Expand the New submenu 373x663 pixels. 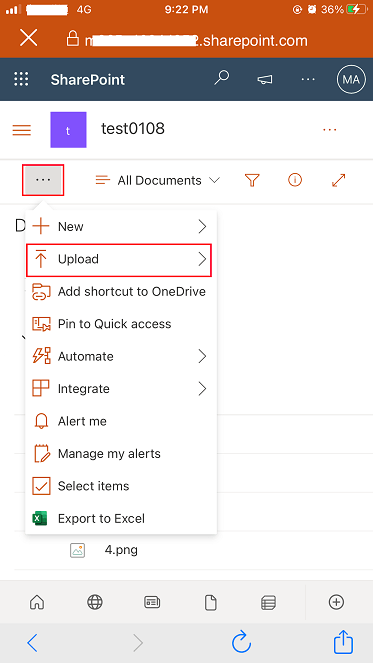pos(121,227)
